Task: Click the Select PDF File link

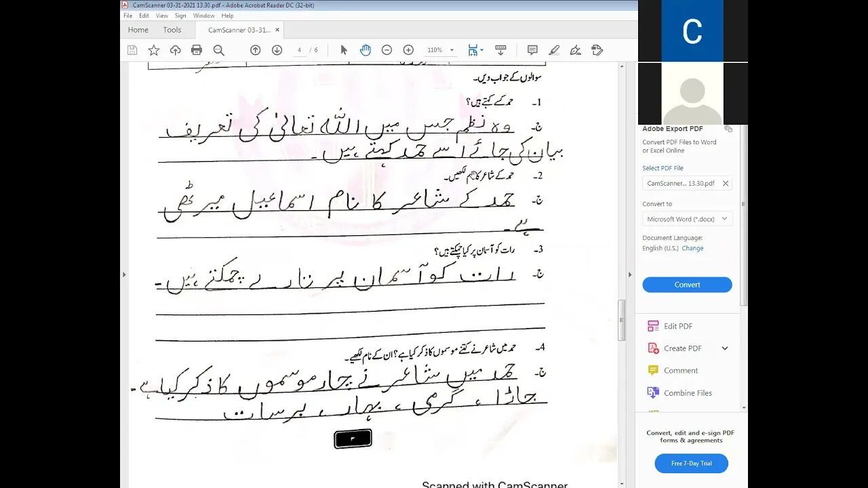Action: pos(663,168)
